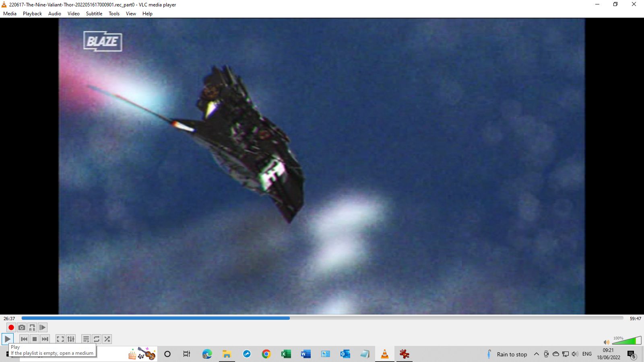Show the playlist view
644x362 pixels.
[x=86, y=339]
